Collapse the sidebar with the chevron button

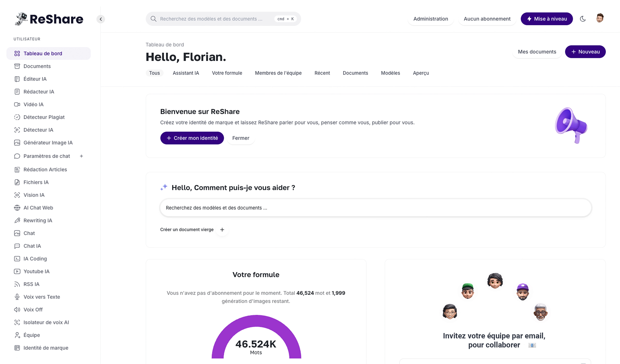(x=101, y=19)
